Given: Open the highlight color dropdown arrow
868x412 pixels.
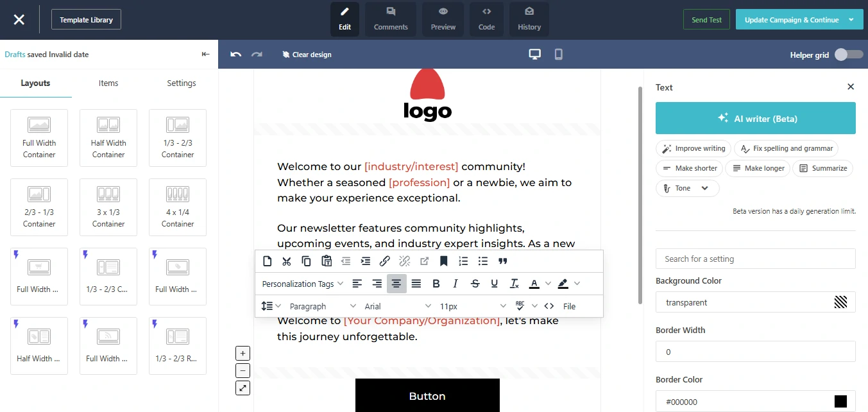Looking at the screenshot, I should point(577,284).
